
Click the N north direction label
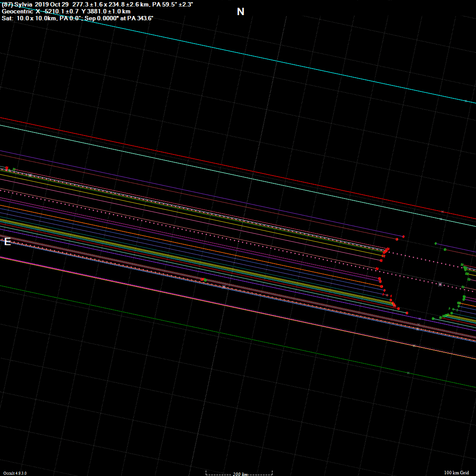(x=241, y=12)
